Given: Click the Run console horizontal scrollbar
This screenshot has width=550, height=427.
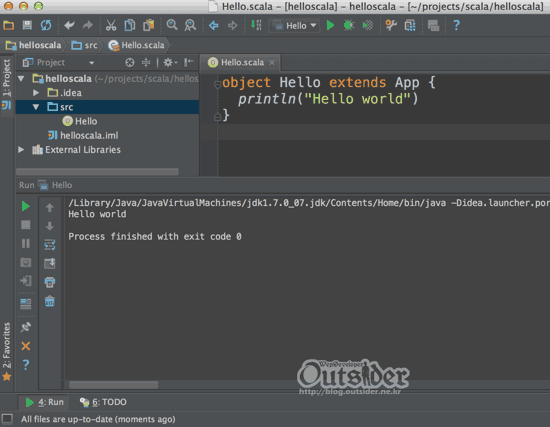Looking at the screenshot, I should point(113,385).
